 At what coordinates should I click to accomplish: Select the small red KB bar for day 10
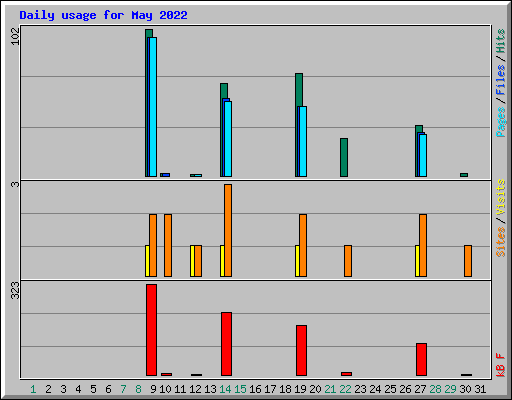coord(166,374)
